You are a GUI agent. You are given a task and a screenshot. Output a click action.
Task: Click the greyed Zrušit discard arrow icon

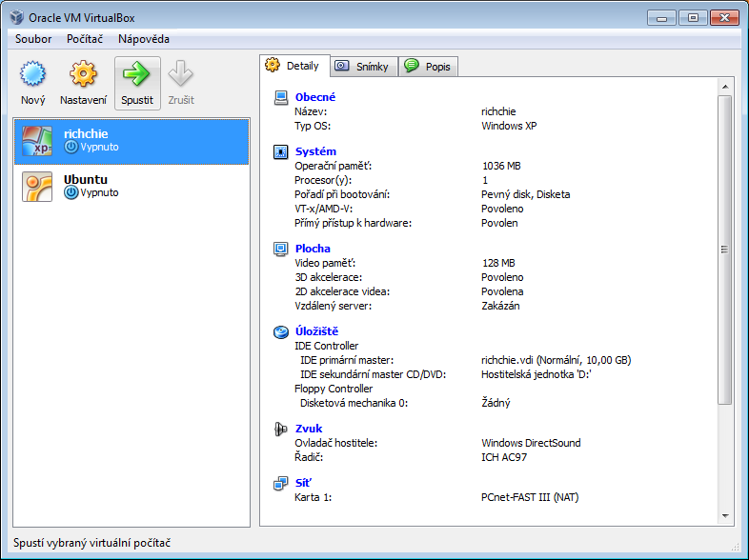pos(180,73)
